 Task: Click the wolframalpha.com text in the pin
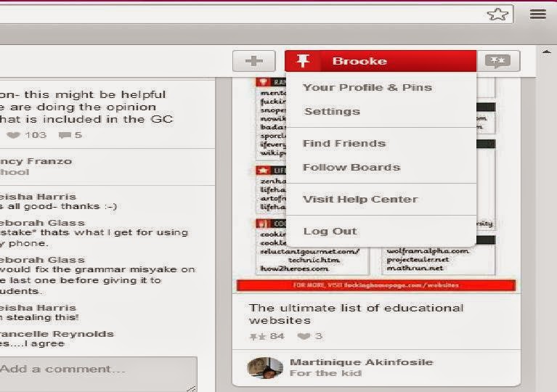pos(428,251)
